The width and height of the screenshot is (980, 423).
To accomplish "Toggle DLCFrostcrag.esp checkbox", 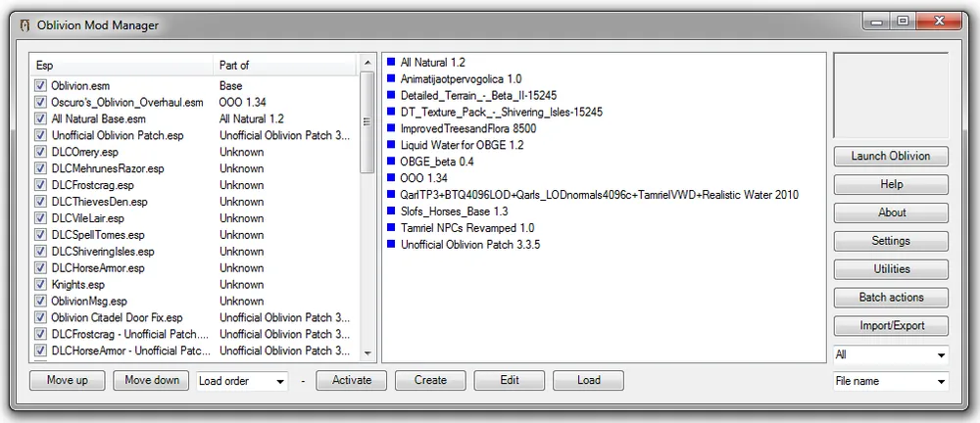I will point(41,185).
